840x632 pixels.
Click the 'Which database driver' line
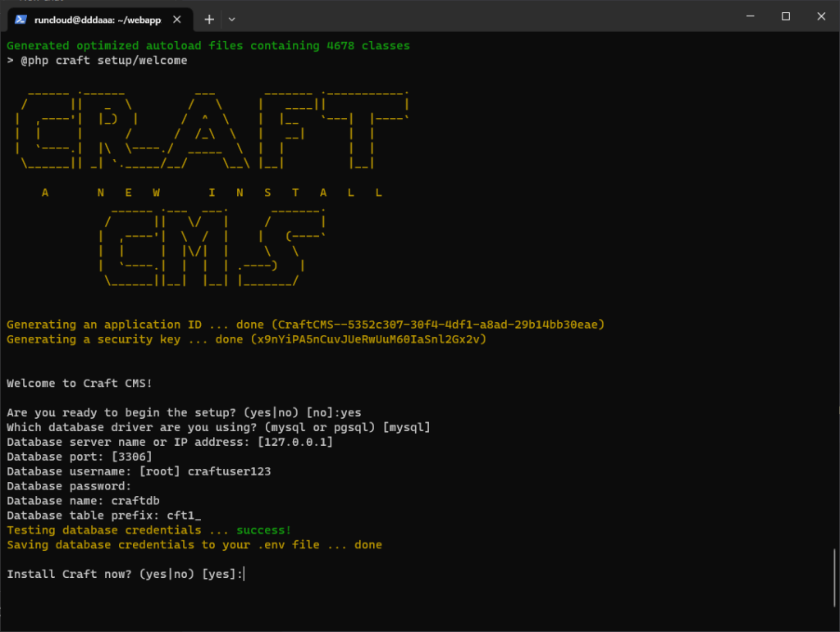tap(218, 428)
